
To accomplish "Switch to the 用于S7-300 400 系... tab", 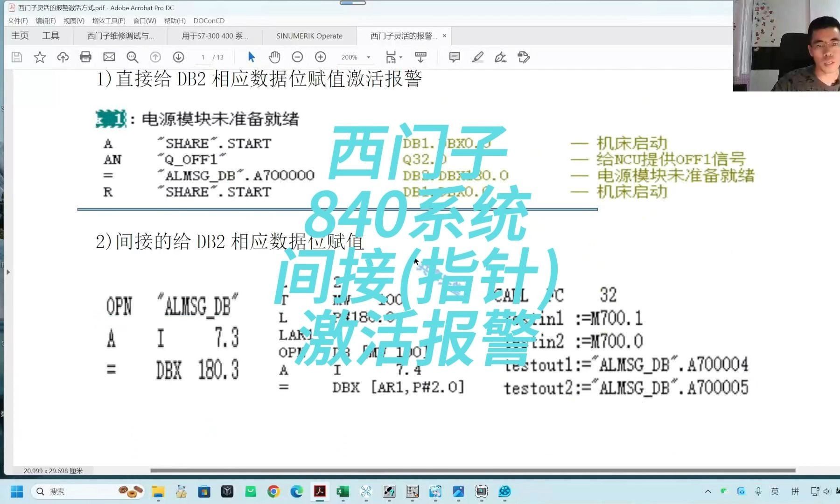I will pos(215,36).
